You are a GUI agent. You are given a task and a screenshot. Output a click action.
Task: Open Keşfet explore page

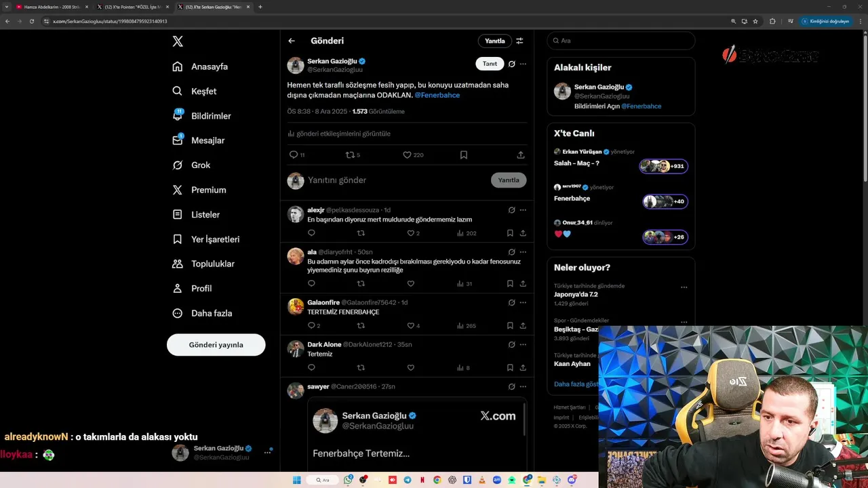click(x=195, y=91)
